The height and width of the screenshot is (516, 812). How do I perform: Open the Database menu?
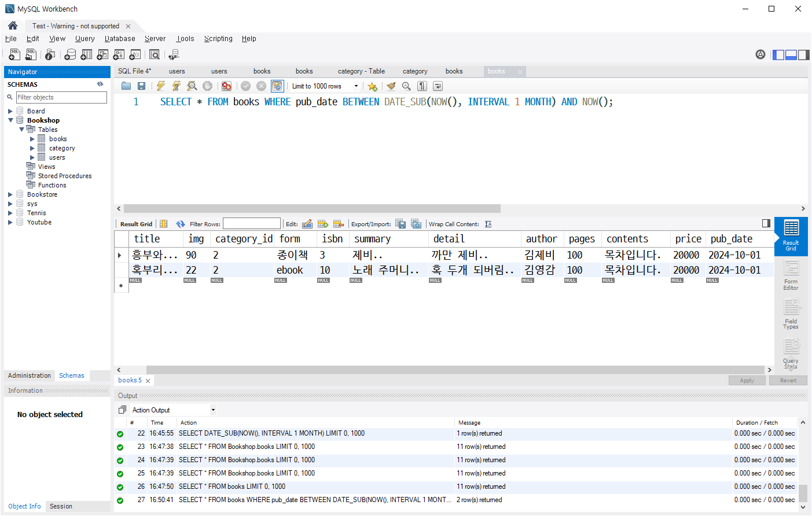pyautogui.click(x=120, y=39)
